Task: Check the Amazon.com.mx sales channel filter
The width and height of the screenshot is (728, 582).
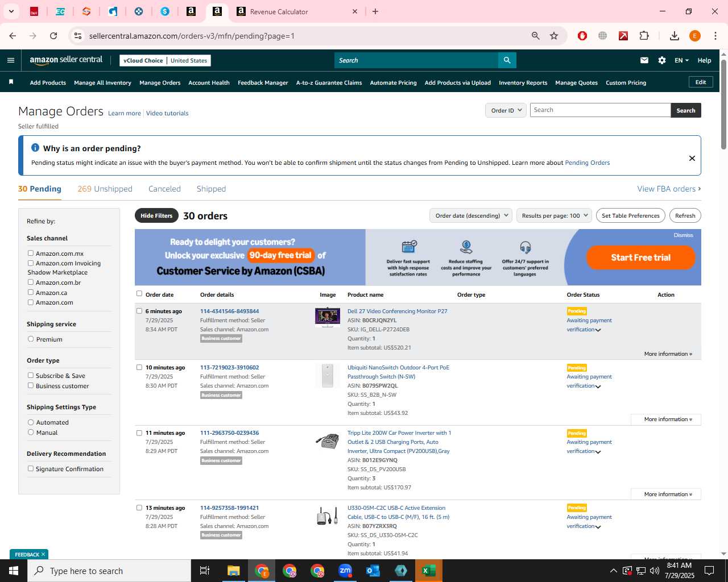Action: [31, 253]
